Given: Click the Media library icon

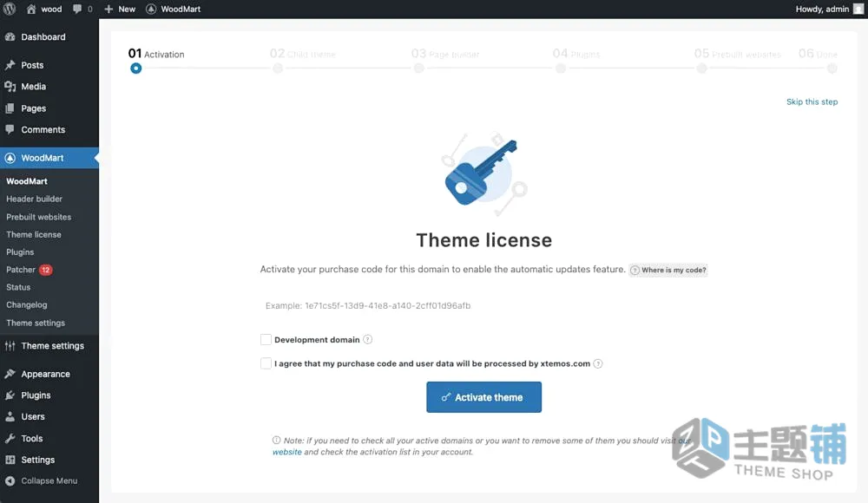Looking at the screenshot, I should (x=10, y=87).
